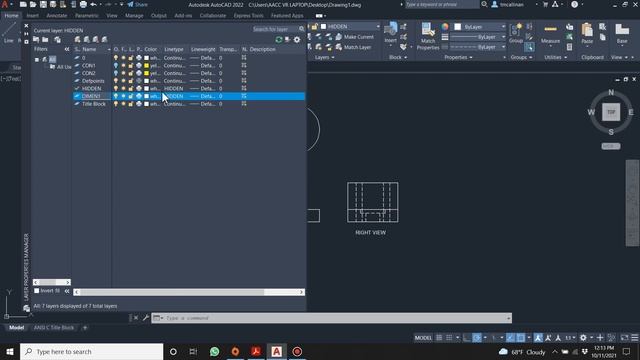Switch to the Express Tools tab
Screen dimensions: 640x360
249,16
